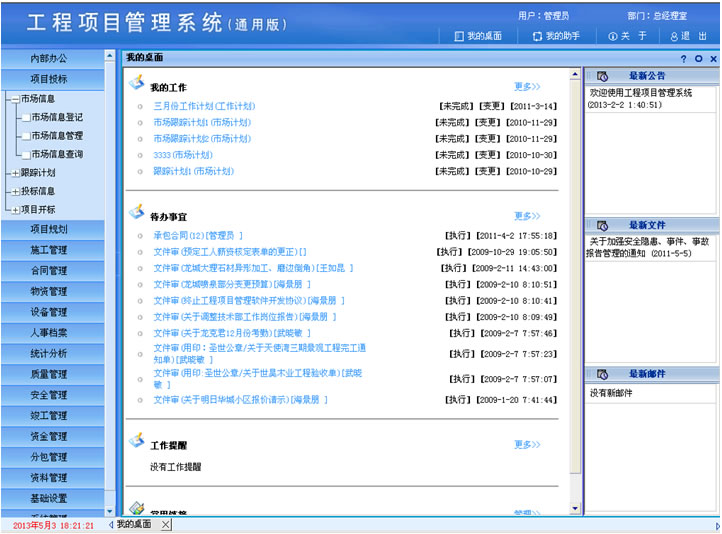Show 更多 items for 待办事宜

point(527,215)
